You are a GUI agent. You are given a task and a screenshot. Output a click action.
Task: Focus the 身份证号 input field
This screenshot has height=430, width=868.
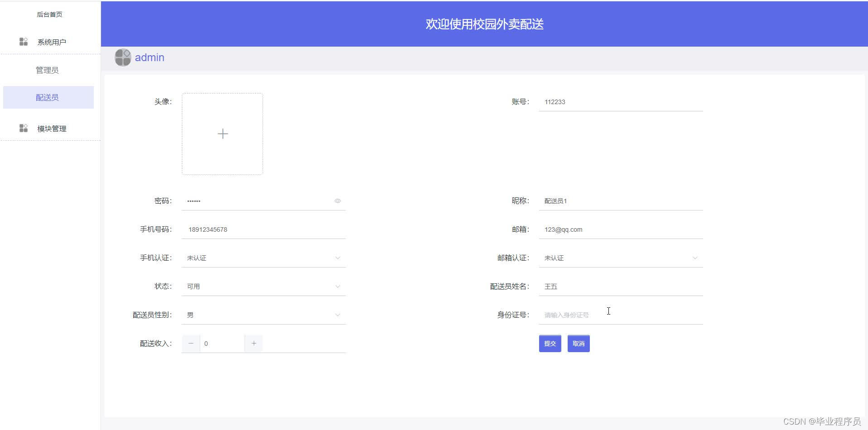click(x=621, y=315)
